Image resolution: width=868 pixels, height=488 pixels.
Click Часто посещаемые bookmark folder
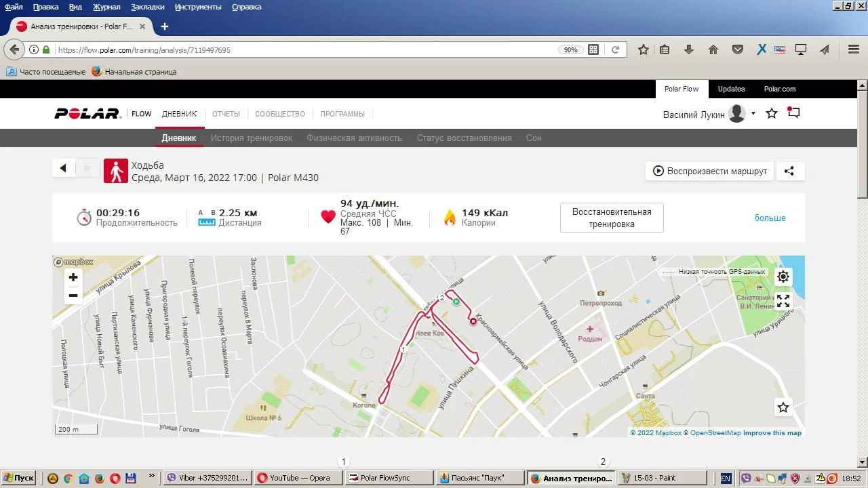point(46,71)
